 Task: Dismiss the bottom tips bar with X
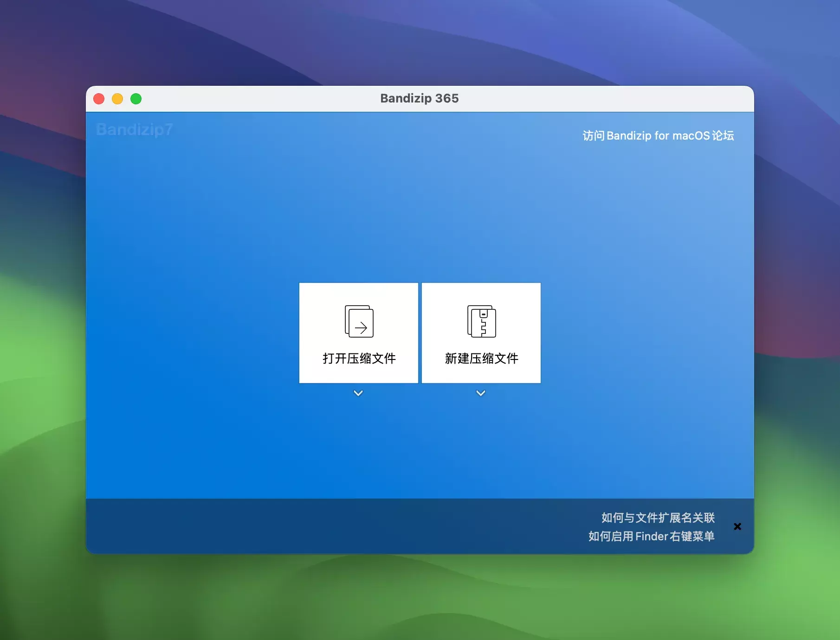click(x=737, y=526)
